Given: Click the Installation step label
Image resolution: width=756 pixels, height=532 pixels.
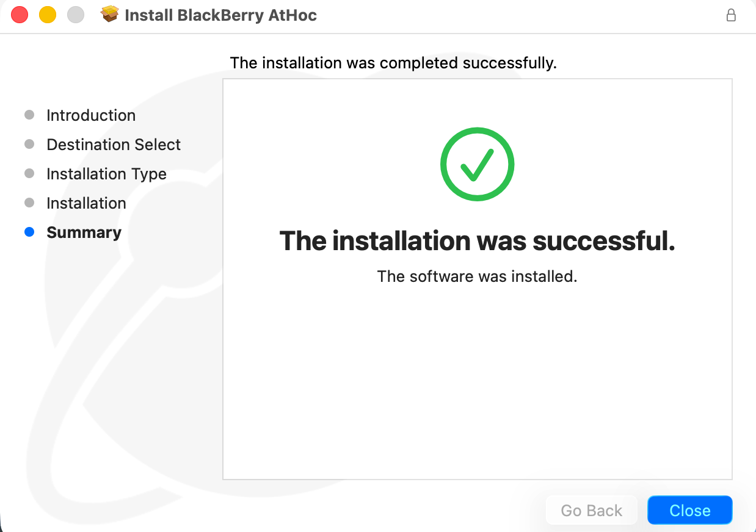Looking at the screenshot, I should pyautogui.click(x=86, y=203).
